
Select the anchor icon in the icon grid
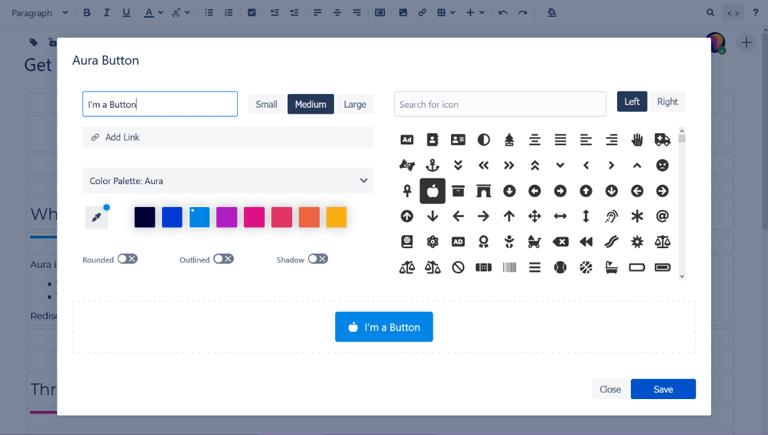point(432,166)
